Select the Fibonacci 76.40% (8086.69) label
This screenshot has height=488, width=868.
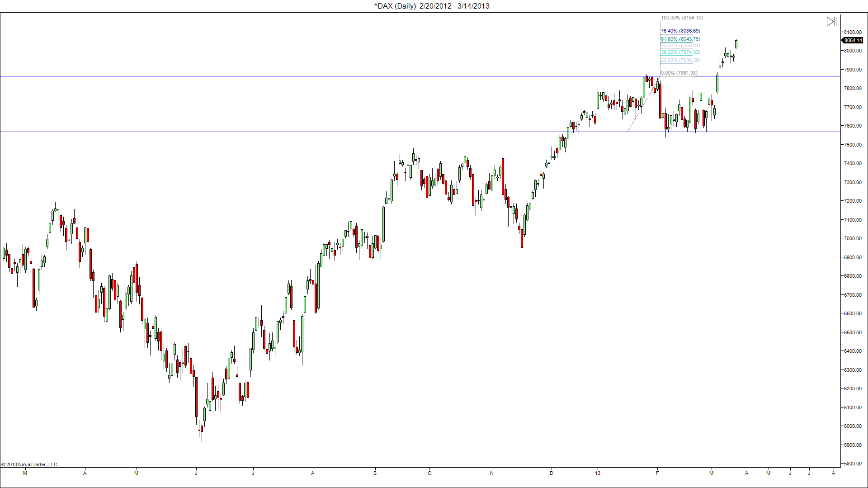680,31
